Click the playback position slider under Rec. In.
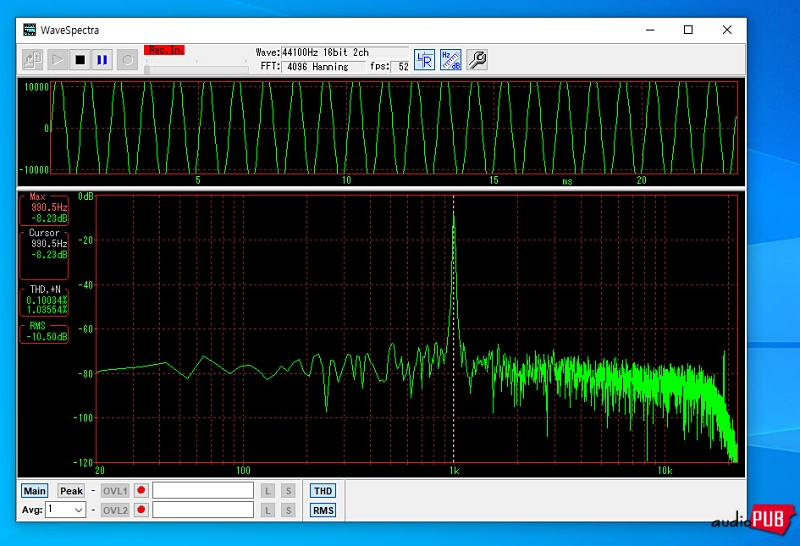Screen dimensions: 800x546 (197, 68)
